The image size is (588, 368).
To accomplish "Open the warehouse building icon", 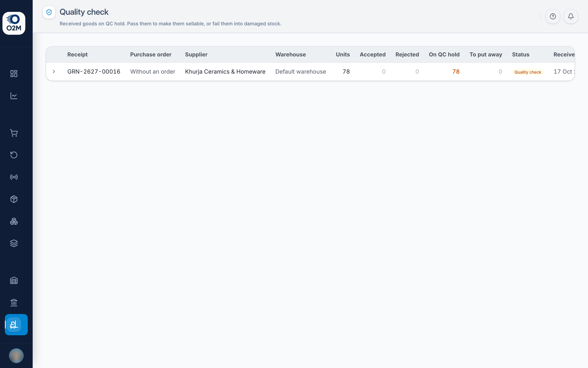I will pyautogui.click(x=14, y=280).
